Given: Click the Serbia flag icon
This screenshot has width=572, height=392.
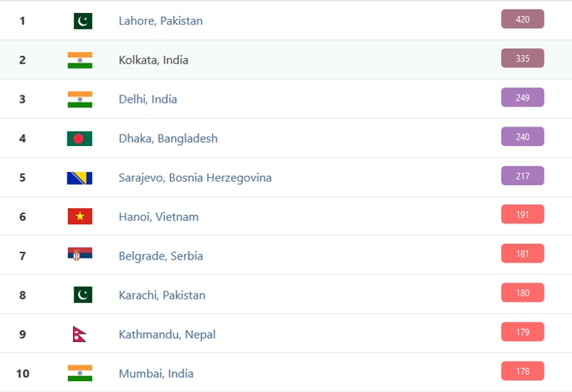Looking at the screenshot, I should point(80,255).
